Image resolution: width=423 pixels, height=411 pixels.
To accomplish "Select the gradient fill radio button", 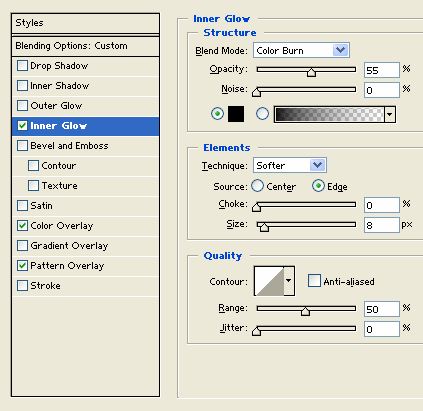I will [262, 114].
